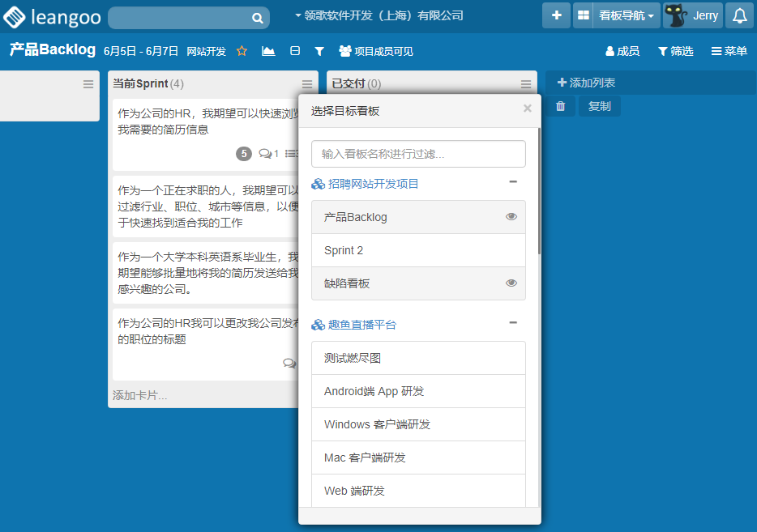Click the search magnifier icon
Screen dimensions: 757x532
257,18
